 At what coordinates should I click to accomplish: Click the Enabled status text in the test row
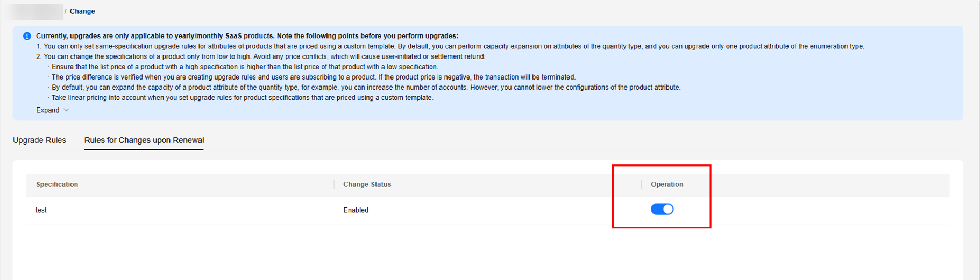[356, 210]
